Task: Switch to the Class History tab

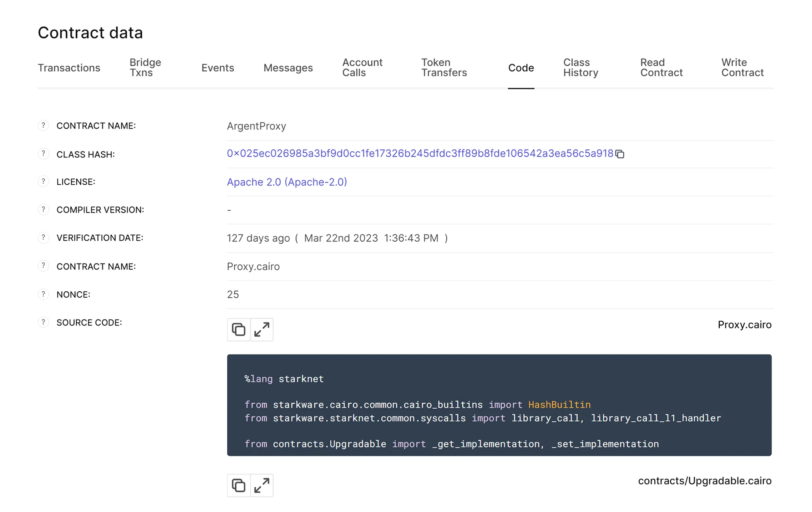Action: tap(581, 68)
